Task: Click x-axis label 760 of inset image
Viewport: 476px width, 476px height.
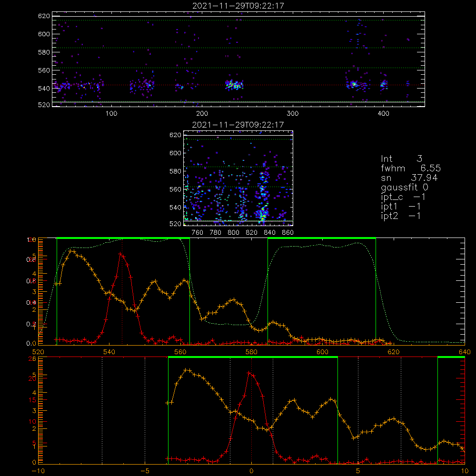Action: click(198, 233)
